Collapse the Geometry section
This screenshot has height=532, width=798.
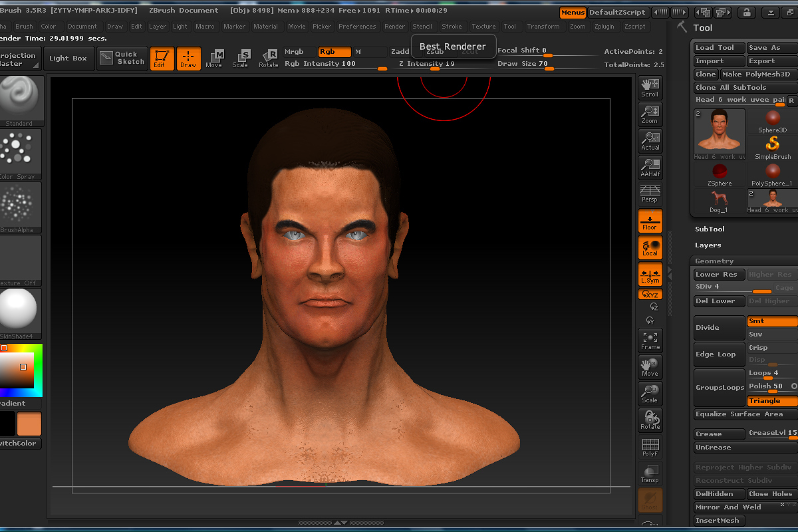[x=714, y=261]
